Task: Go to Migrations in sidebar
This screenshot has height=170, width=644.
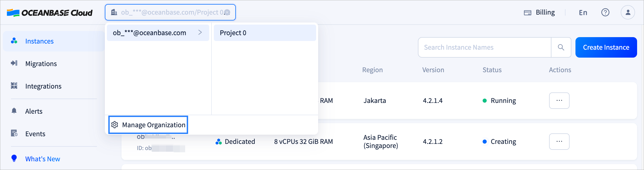Action: click(41, 64)
